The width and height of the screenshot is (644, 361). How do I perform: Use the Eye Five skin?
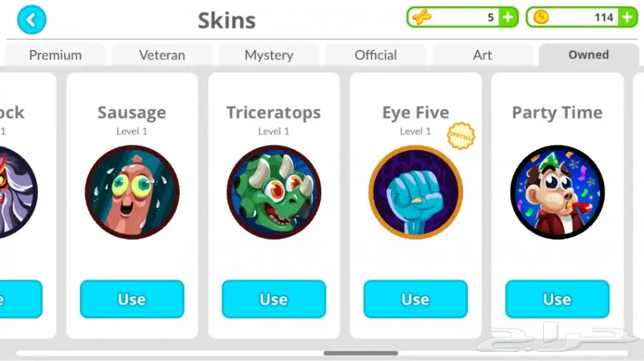416,299
